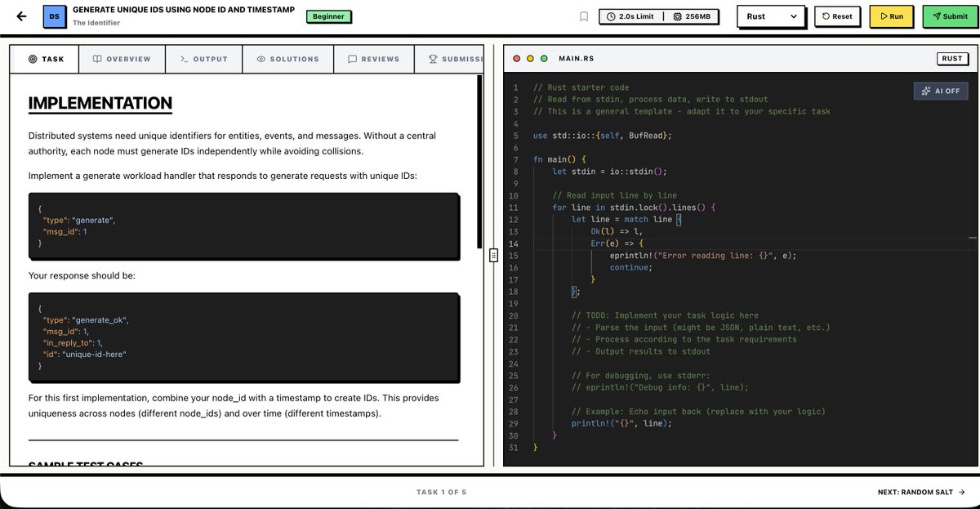Run the code with the Run button
This screenshot has width=980, height=509.
[892, 16]
